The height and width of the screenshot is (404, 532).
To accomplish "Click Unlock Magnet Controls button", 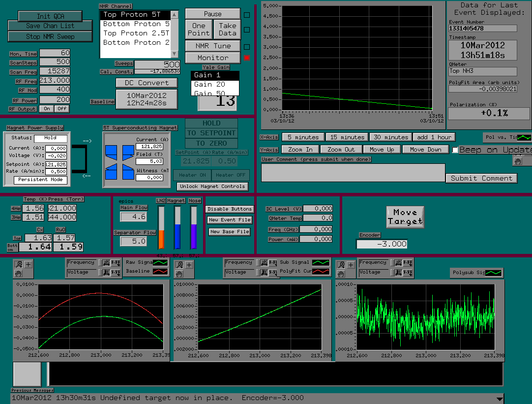I will pyautogui.click(x=212, y=186).
